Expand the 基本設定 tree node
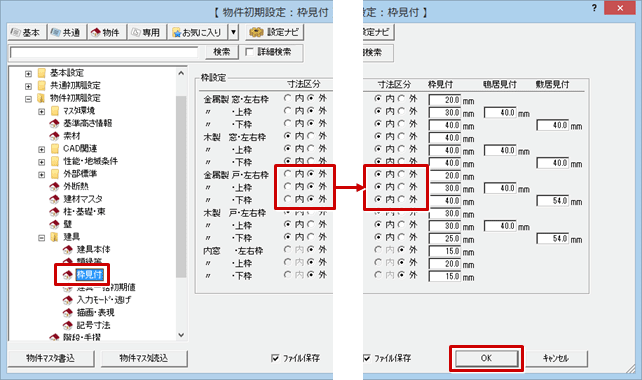This screenshot has width=642, height=380. point(28,74)
